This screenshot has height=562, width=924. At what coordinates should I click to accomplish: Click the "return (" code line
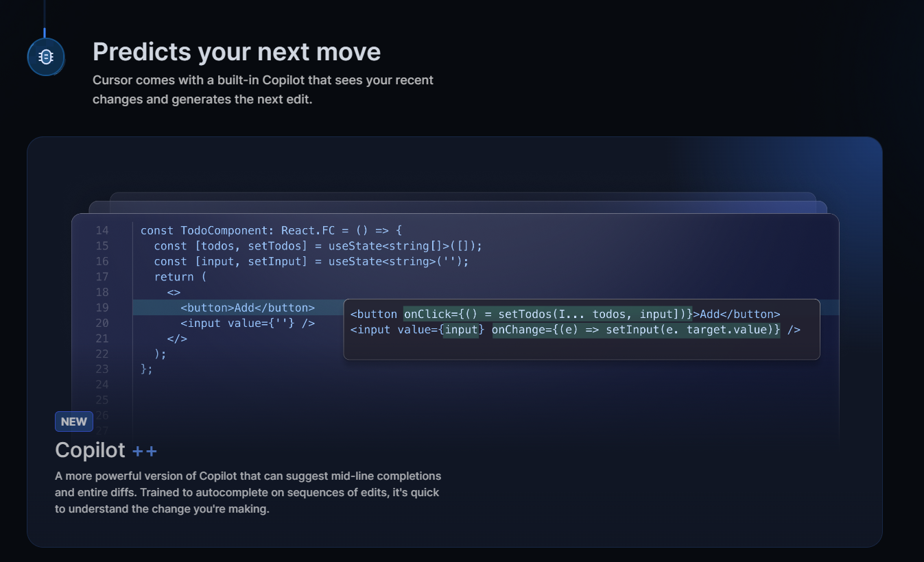180,277
